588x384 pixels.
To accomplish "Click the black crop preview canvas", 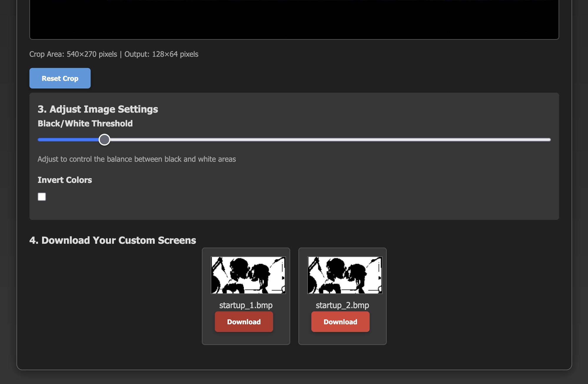I will 294,19.
